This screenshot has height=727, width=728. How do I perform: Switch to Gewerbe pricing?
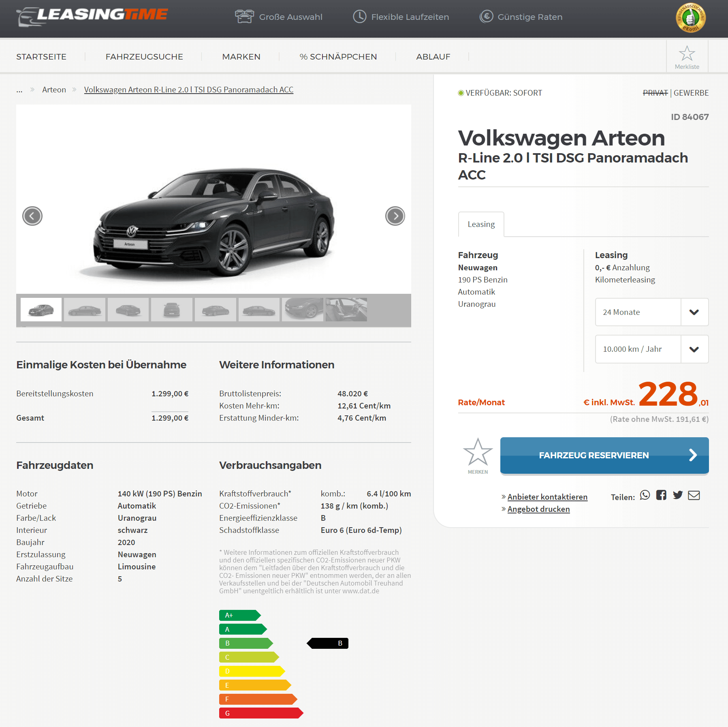coord(691,93)
